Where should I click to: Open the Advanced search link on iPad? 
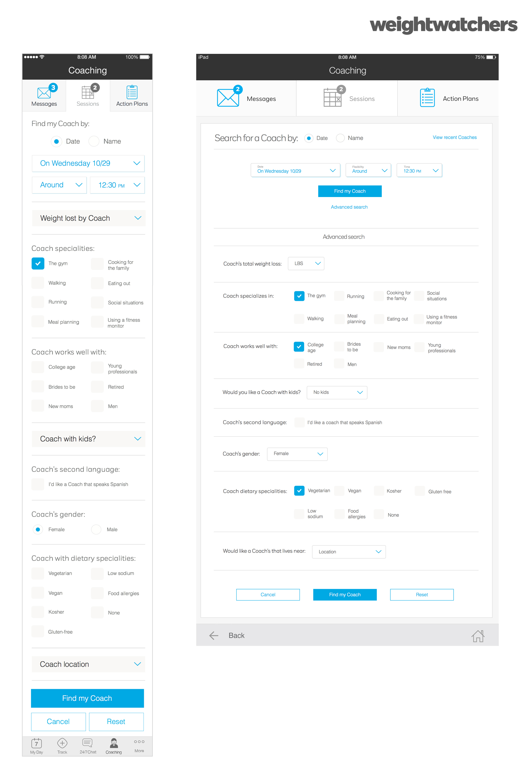349,207
